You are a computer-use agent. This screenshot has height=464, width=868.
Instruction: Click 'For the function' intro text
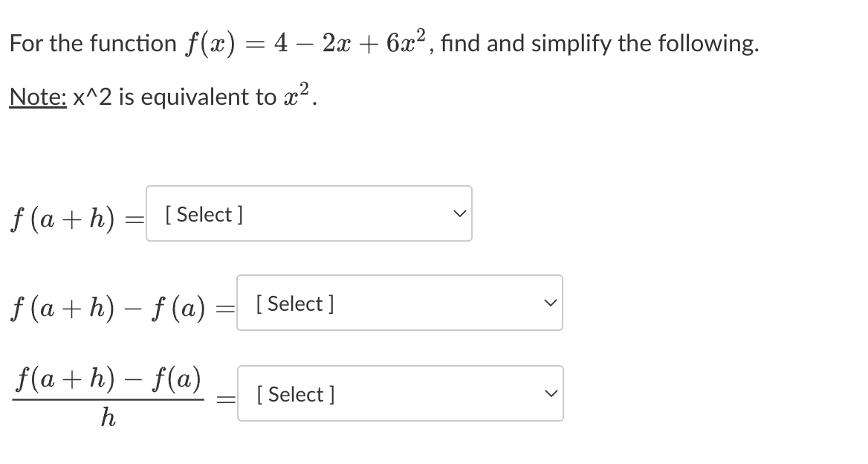pos(93,43)
